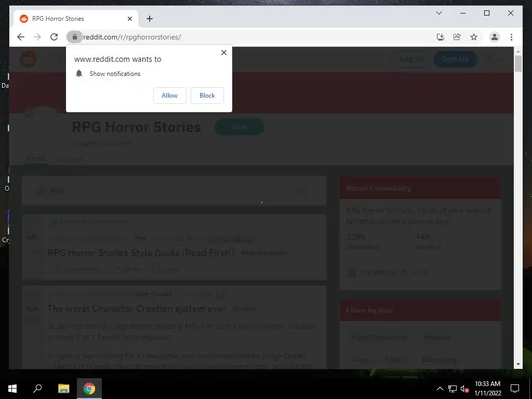Show hidden system tray icons
532x399 pixels.
click(440, 389)
